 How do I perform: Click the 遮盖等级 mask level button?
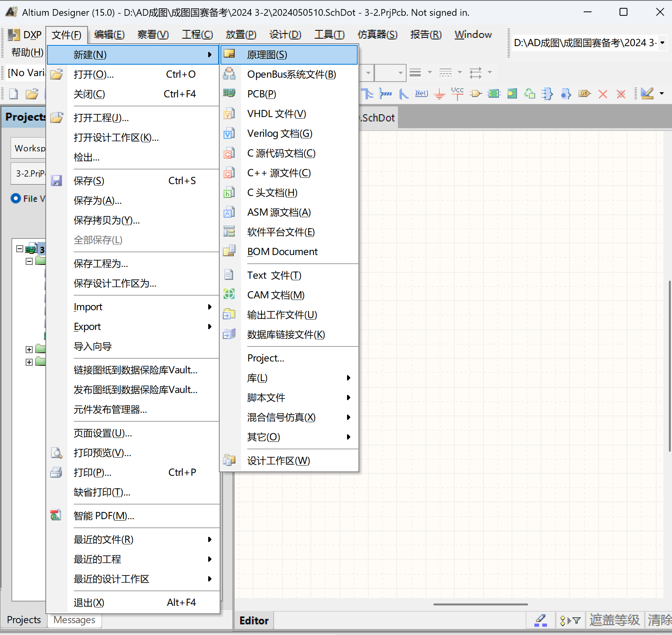point(614,620)
